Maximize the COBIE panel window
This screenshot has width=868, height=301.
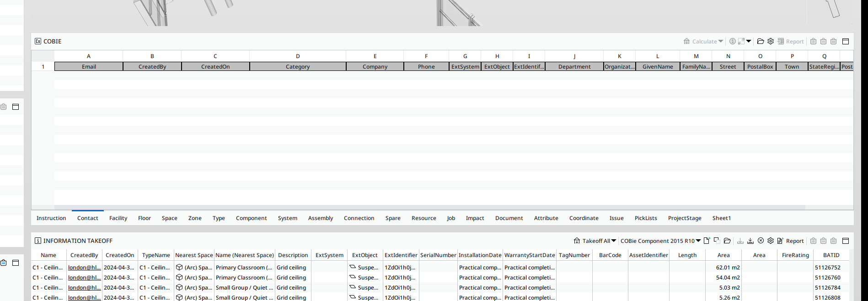[846, 41]
